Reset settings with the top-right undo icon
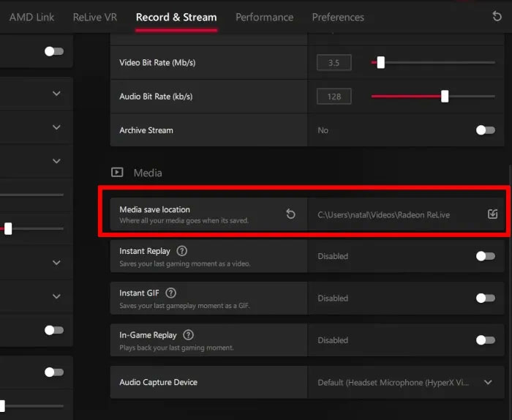512x420 pixels. [497, 16]
